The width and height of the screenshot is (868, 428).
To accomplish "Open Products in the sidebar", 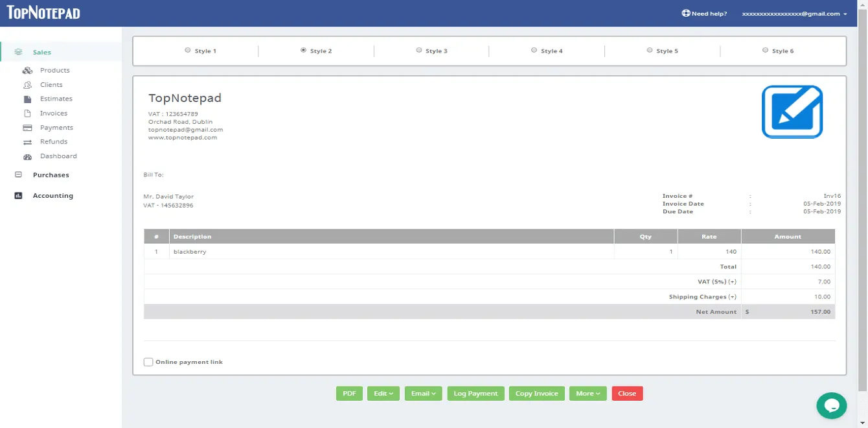I will [x=54, y=71].
